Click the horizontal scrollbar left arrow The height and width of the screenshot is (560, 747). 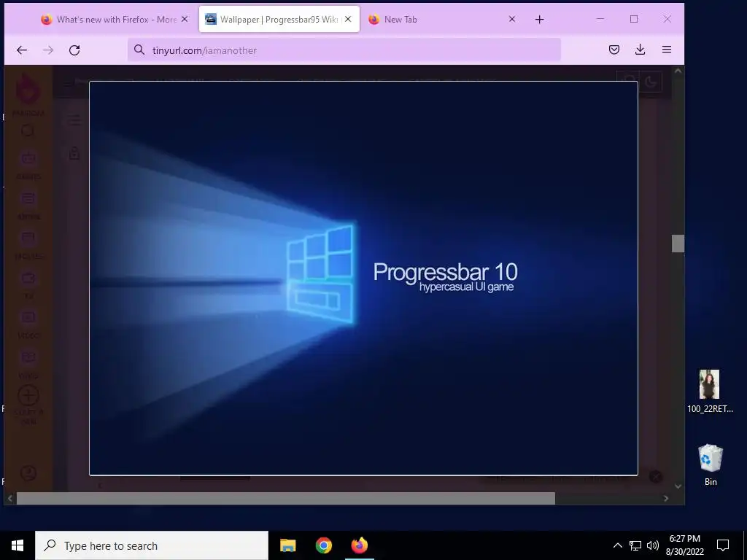tap(10, 499)
